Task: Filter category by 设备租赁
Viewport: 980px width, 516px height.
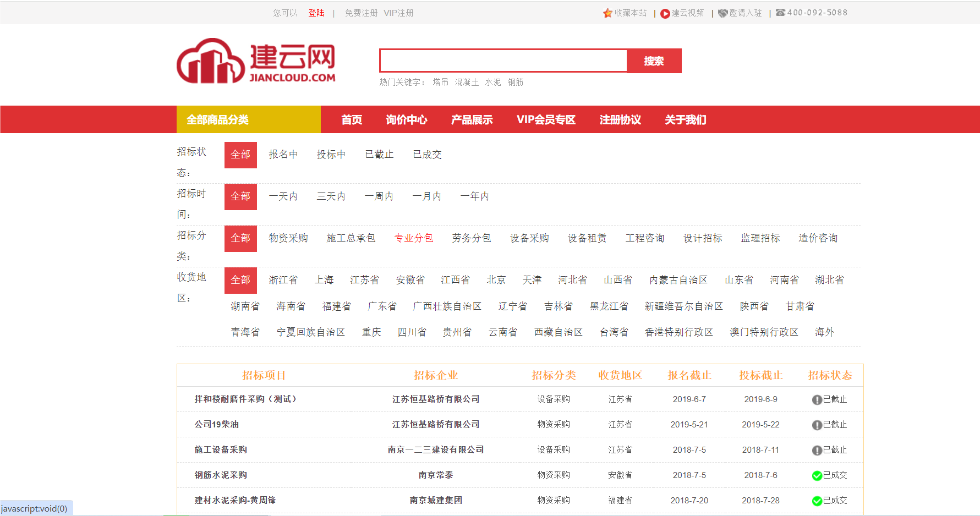Action: point(587,238)
